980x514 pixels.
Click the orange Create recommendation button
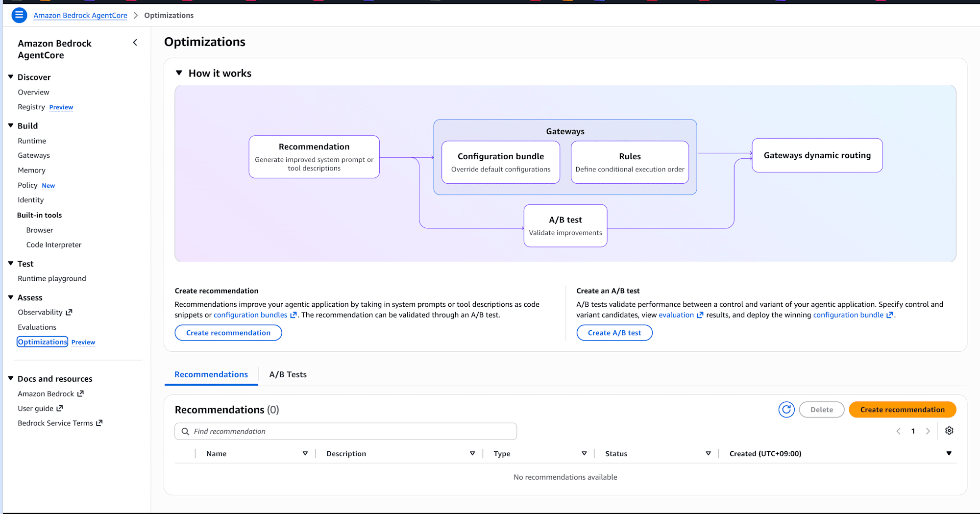click(903, 410)
